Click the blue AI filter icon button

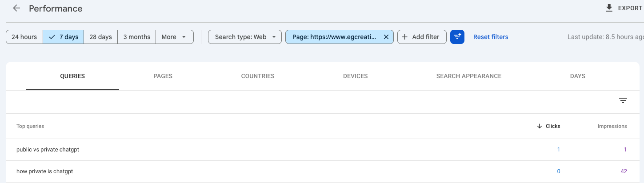457,37
